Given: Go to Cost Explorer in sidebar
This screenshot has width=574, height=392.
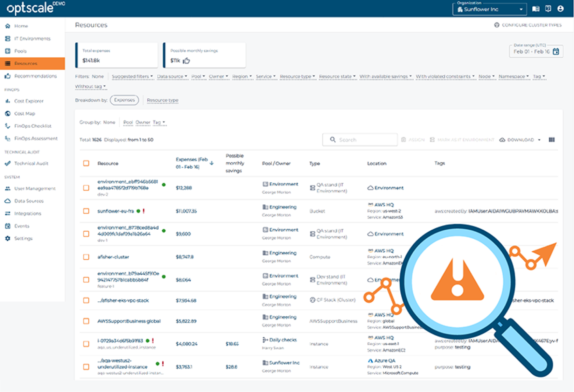Looking at the screenshot, I should (x=29, y=101).
